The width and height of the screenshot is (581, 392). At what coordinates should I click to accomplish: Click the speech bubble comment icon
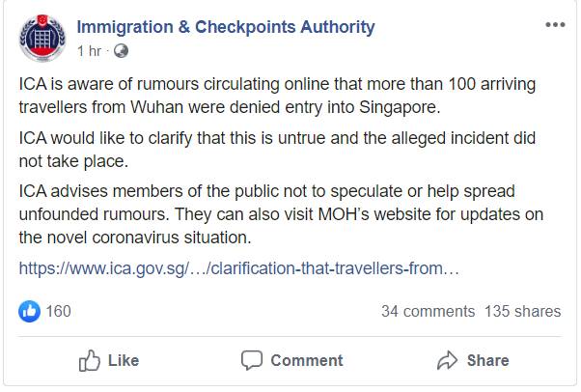252,360
